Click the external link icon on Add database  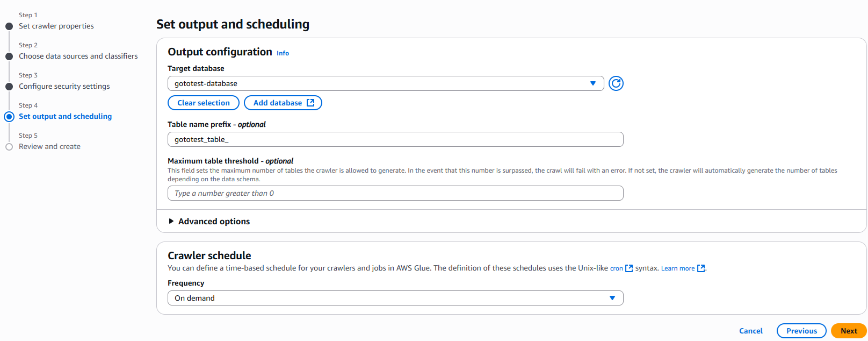coord(310,103)
